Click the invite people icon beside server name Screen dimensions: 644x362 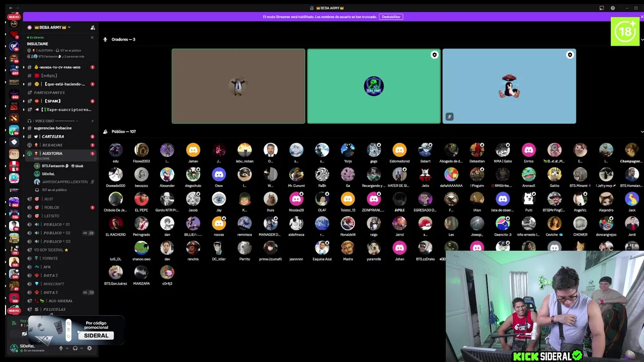click(93, 28)
